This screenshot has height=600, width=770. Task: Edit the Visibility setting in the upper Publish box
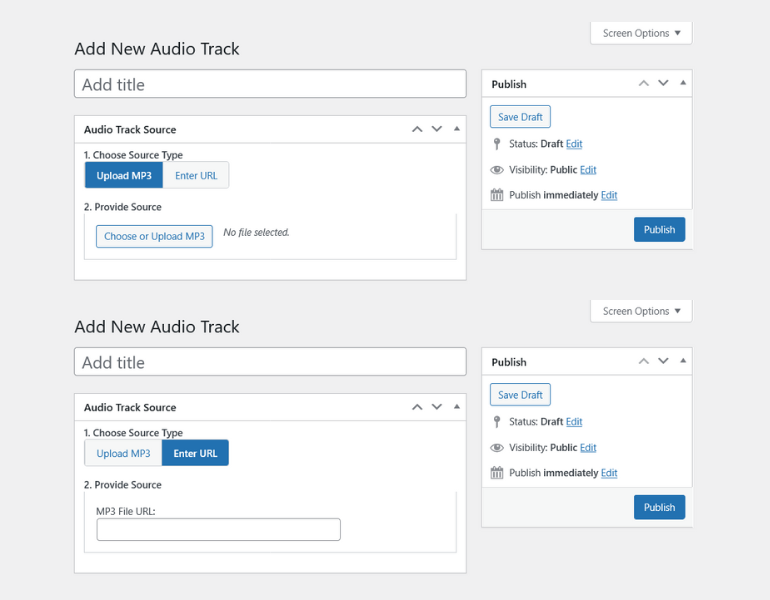click(588, 170)
